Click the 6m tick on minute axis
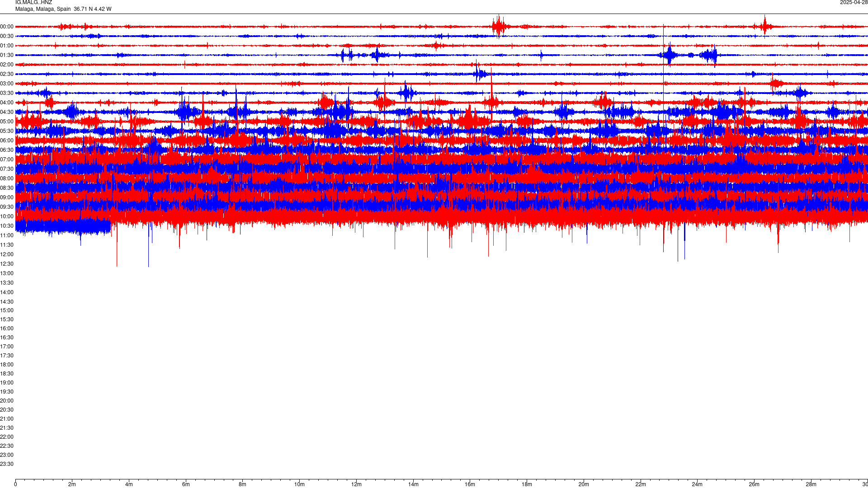Image resolution: width=868 pixels, height=488 pixels. (186, 484)
